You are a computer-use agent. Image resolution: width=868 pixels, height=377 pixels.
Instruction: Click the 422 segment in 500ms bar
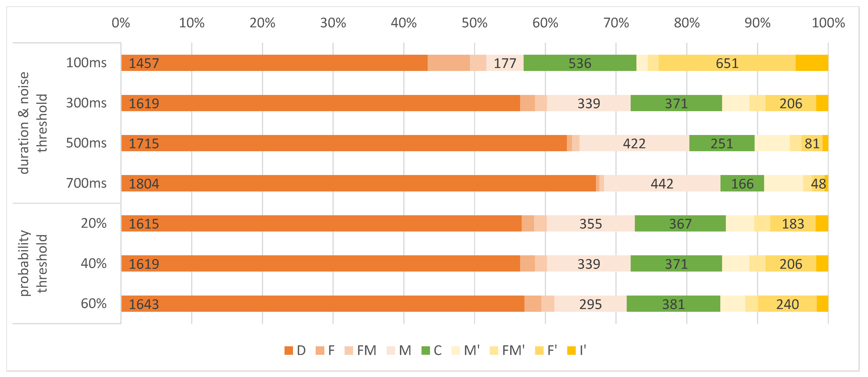[x=634, y=144]
